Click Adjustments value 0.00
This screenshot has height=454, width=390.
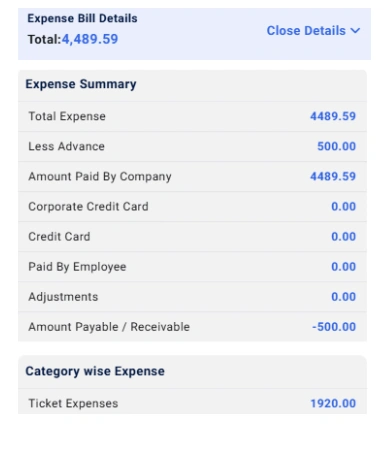pyautogui.click(x=343, y=297)
